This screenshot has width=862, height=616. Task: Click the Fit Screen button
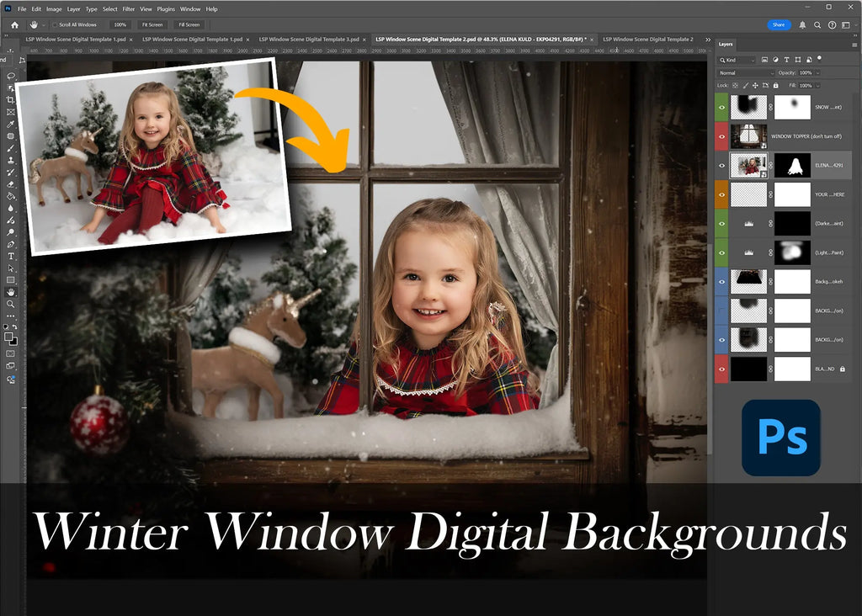153,25
